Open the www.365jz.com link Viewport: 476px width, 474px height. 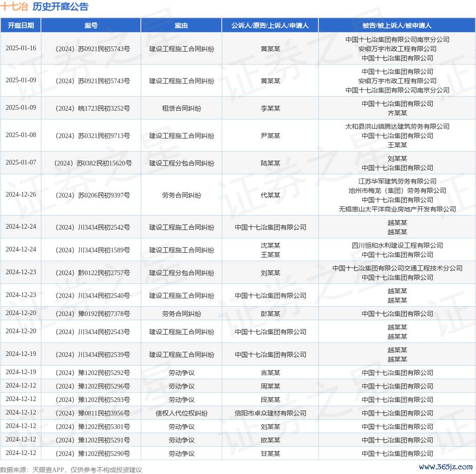(446, 467)
